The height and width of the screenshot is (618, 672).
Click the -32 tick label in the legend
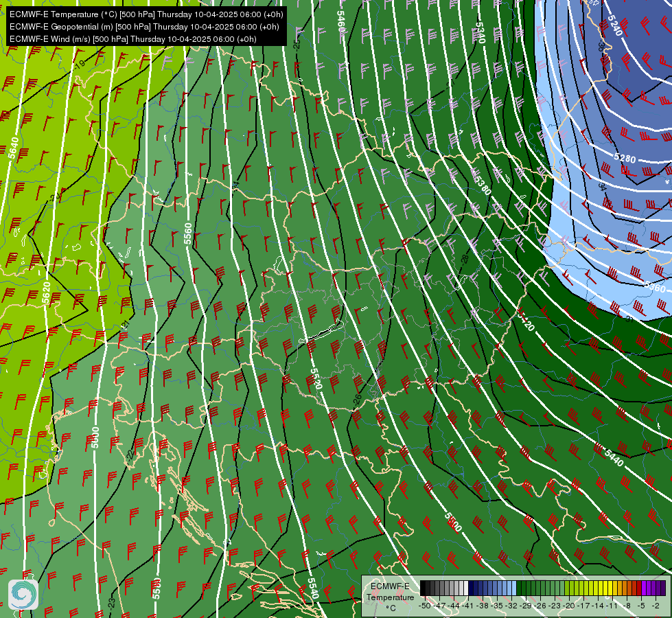click(511, 606)
